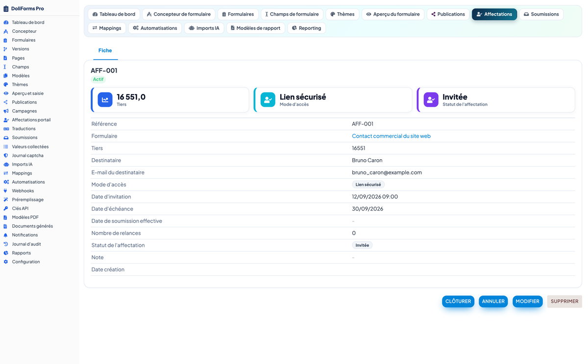Click the Publications share icon in sidebar
This screenshot has height=364, width=588.
click(6, 102)
